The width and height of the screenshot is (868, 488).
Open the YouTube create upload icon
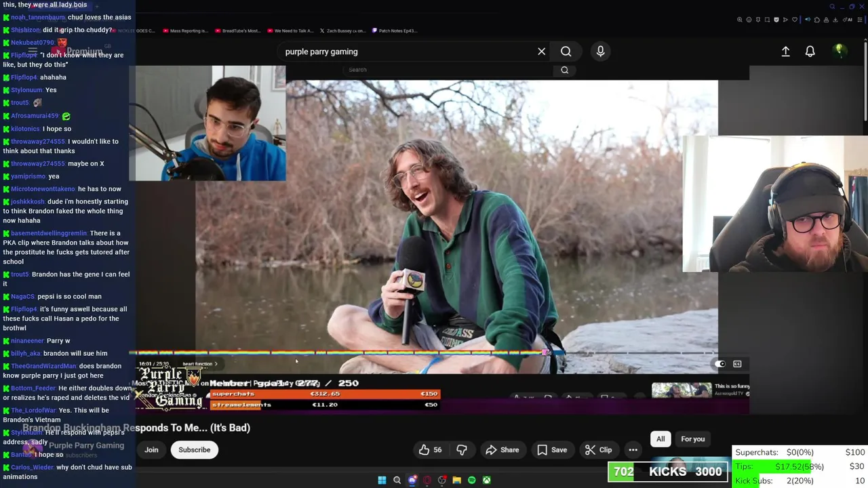[785, 52]
